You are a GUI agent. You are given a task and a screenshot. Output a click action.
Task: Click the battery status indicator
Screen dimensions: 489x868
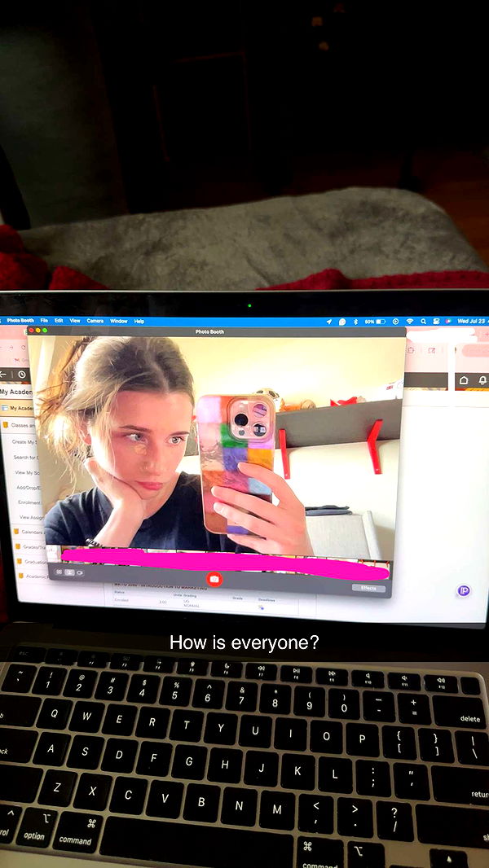pyautogui.click(x=376, y=322)
